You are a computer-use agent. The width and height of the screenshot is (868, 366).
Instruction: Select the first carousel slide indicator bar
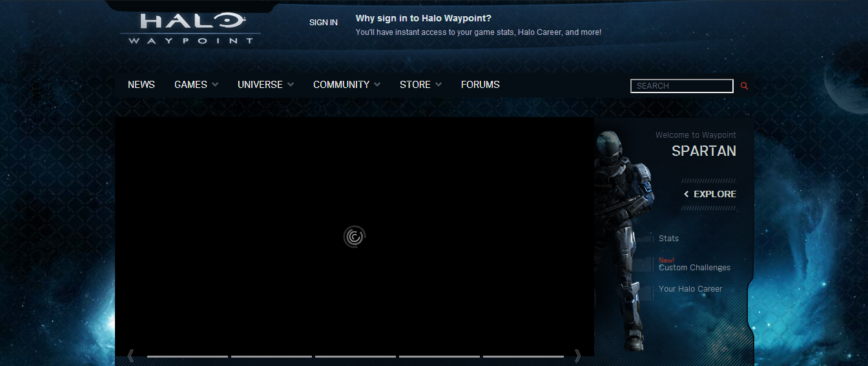click(187, 356)
